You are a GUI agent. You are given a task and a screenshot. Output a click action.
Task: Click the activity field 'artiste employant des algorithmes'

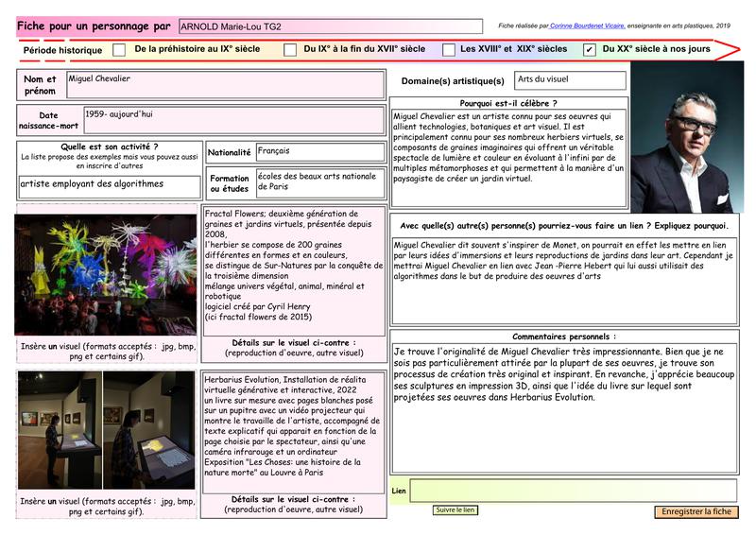point(108,187)
